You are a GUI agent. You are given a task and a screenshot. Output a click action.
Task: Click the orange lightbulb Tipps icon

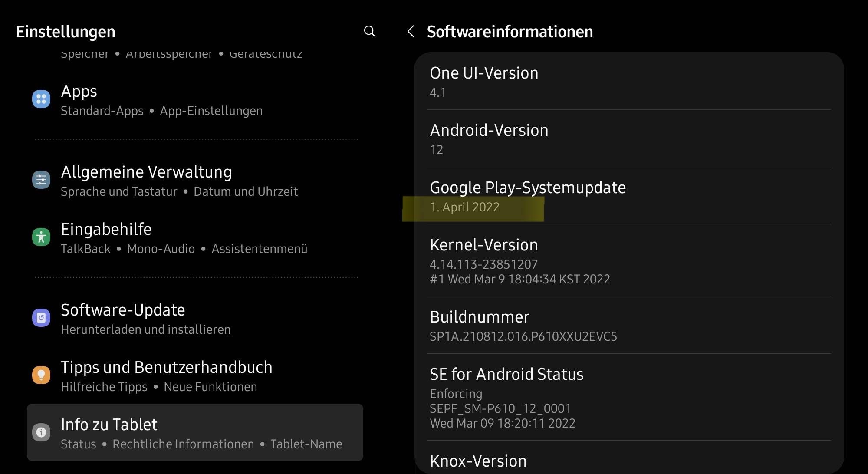click(x=41, y=375)
